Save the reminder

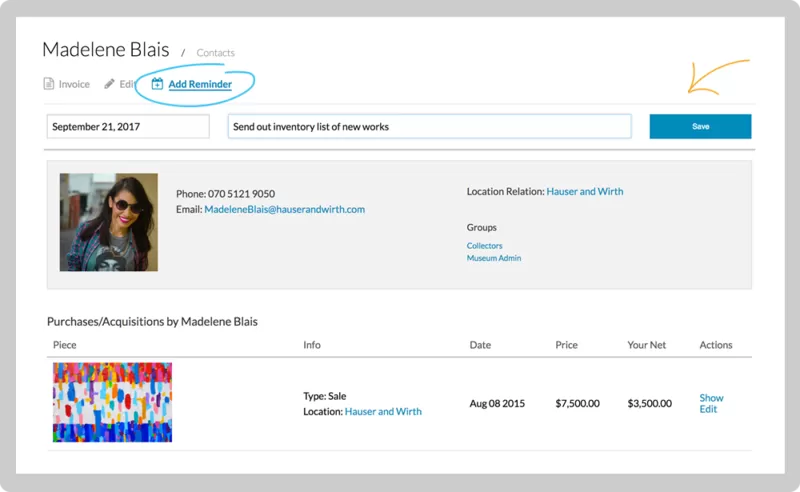(700, 127)
